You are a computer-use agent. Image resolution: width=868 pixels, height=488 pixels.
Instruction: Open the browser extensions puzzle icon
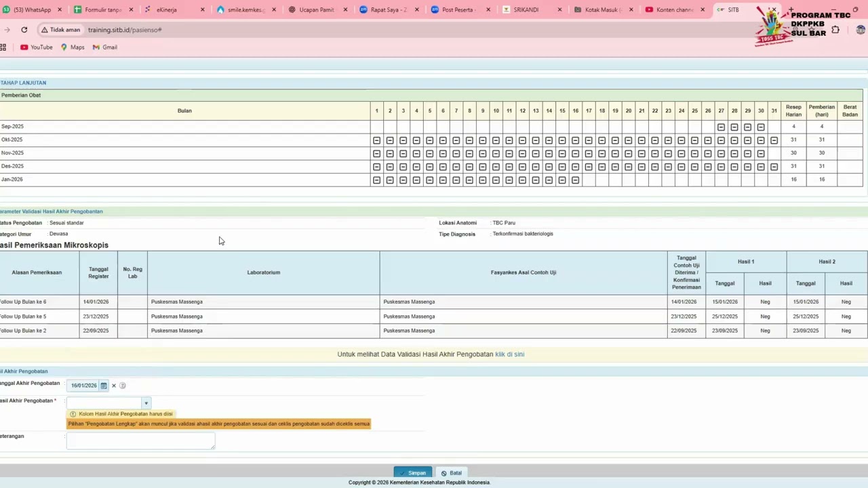tap(835, 30)
